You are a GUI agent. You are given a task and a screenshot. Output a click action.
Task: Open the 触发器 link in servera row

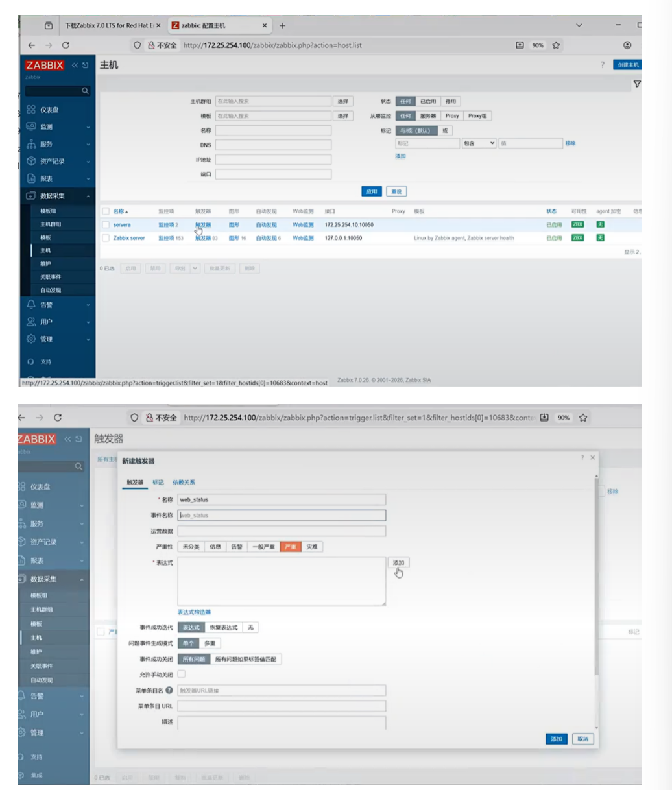point(203,225)
